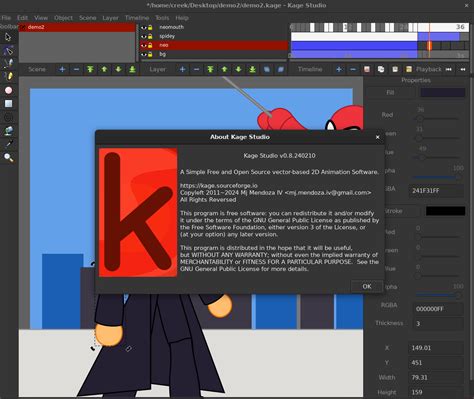Select the fill bucket tool
This screenshot has height=399, width=474.
pos(8,131)
